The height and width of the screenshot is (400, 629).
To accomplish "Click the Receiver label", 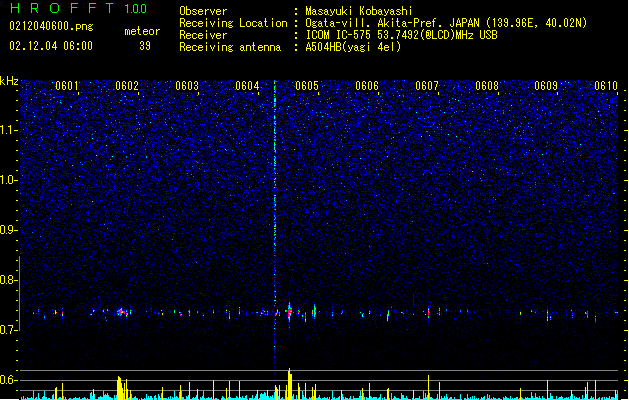I will coord(203,35).
